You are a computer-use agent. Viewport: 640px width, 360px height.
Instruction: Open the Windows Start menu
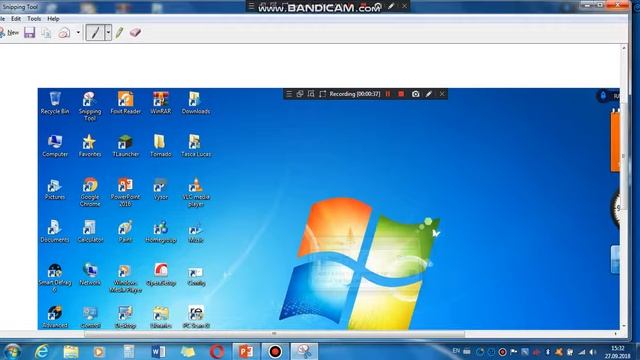click(12, 351)
